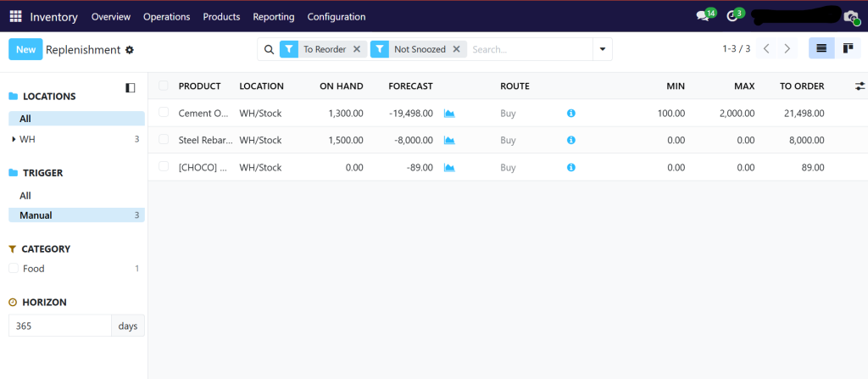This screenshot has height=379, width=868.
Task: Click the Replenishment settings gear icon
Action: (x=130, y=50)
